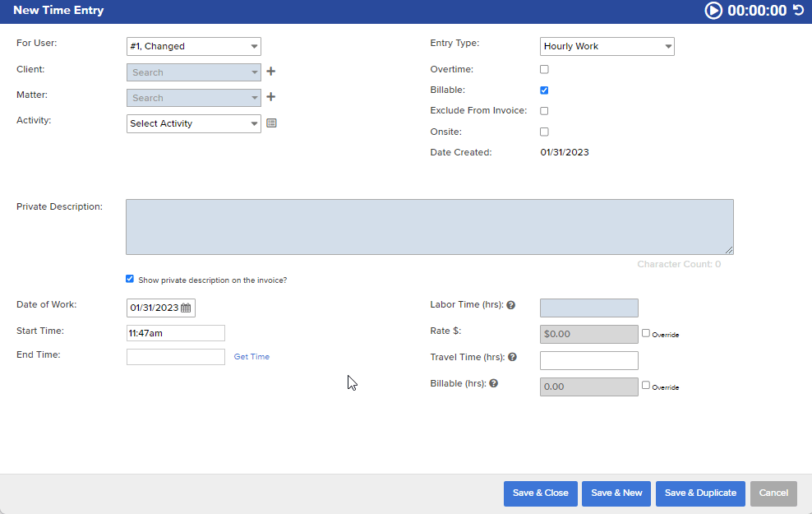
Task: Click the Start Time field
Action: tap(176, 333)
